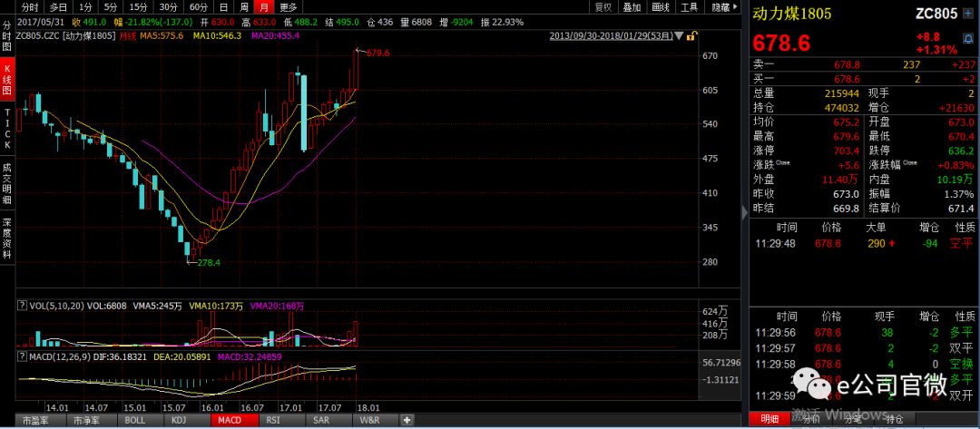Click 动力煤1805 contract name

(792, 14)
